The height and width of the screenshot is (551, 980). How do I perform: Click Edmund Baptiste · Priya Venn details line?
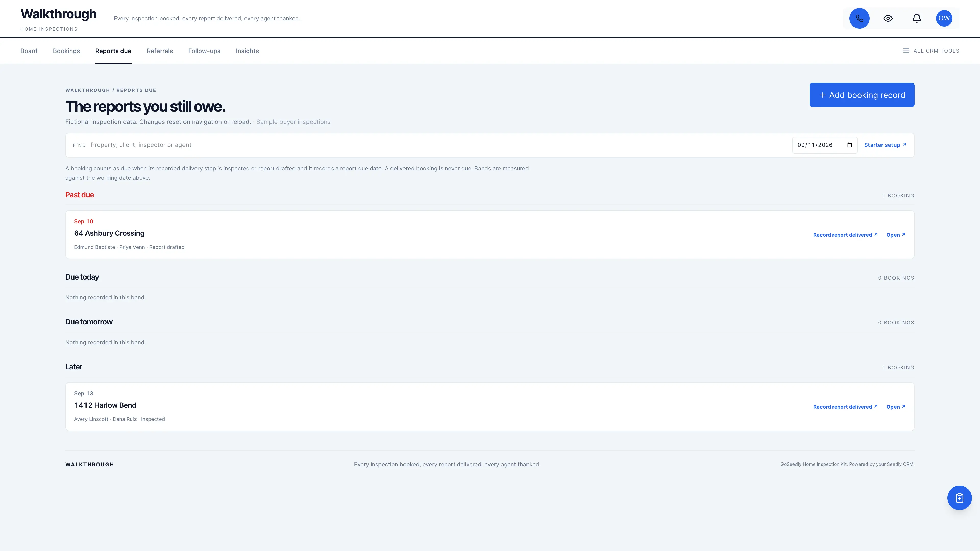[129, 247]
